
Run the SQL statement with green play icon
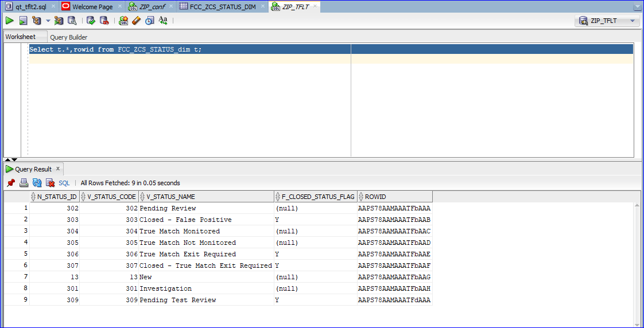(10, 20)
